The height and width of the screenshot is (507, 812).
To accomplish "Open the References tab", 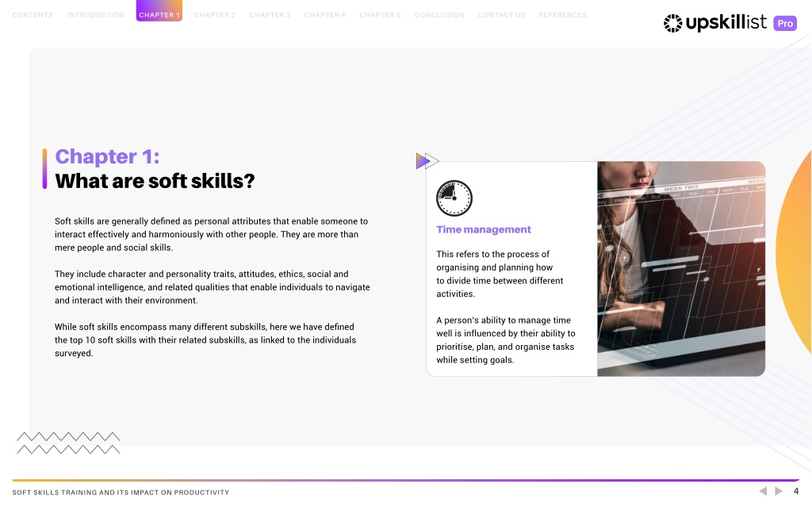I will (562, 15).
